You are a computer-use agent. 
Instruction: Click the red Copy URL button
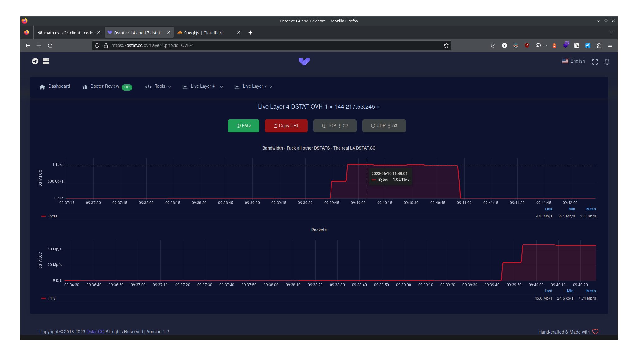[x=286, y=126]
